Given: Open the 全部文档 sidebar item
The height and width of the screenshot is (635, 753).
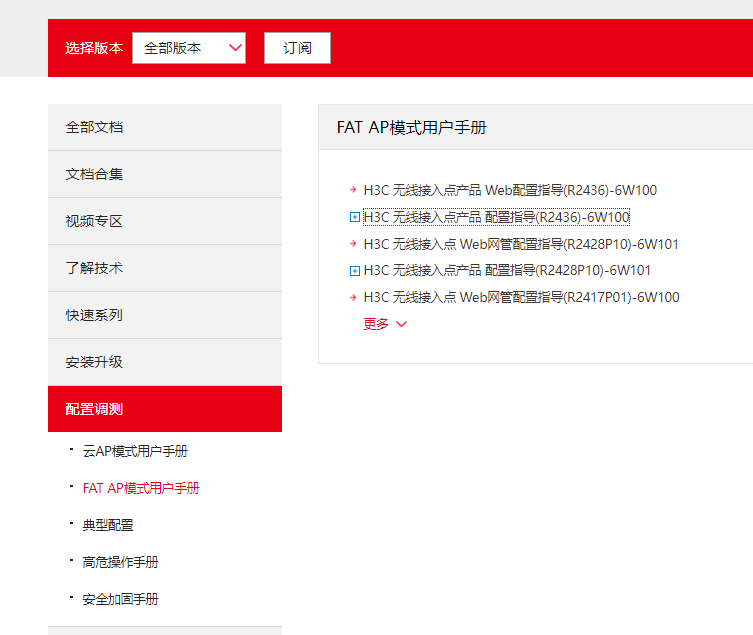Looking at the screenshot, I should point(165,127).
